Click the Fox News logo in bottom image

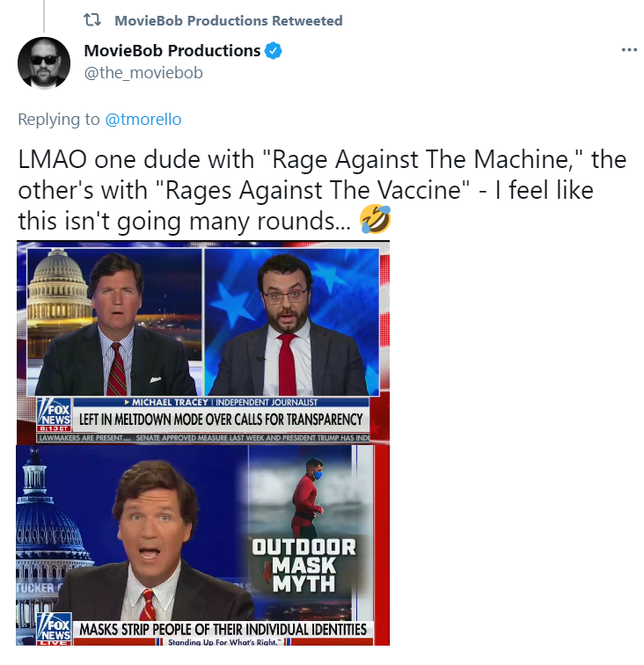point(55,629)
